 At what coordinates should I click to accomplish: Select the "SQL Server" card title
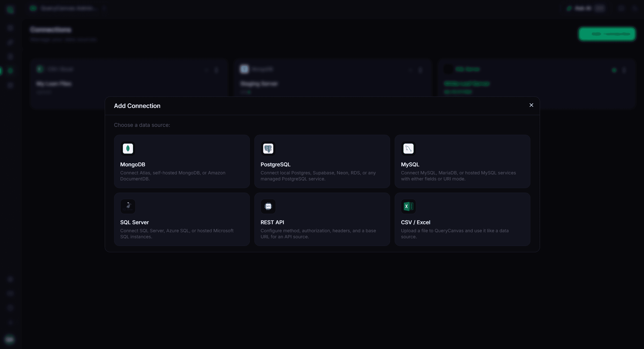coord(134,222)
